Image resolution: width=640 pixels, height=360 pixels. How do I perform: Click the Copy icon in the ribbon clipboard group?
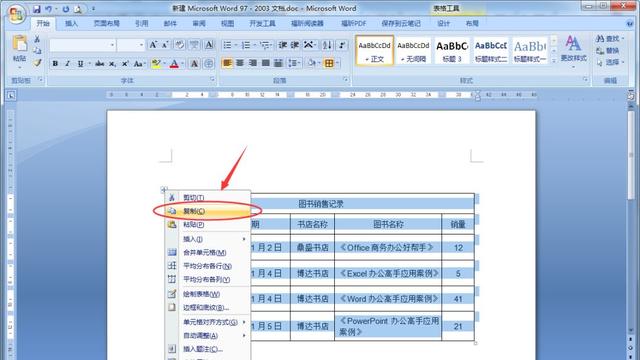pyautogui.click(x=37, y=51)
